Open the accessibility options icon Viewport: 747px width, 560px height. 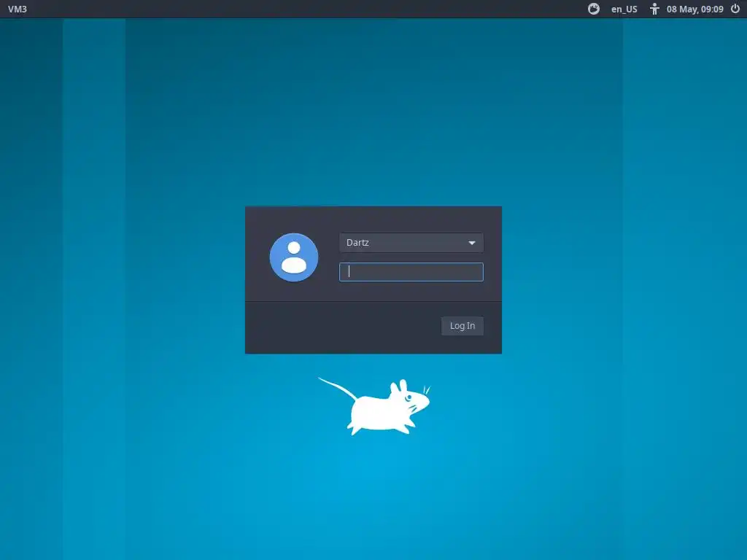pyautogui.click(x=654, y=9)
